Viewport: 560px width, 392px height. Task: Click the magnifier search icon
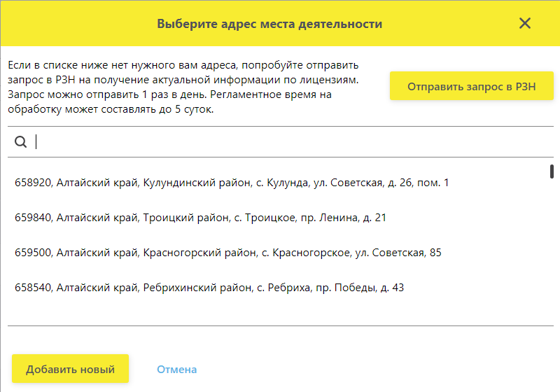[20, 141]
